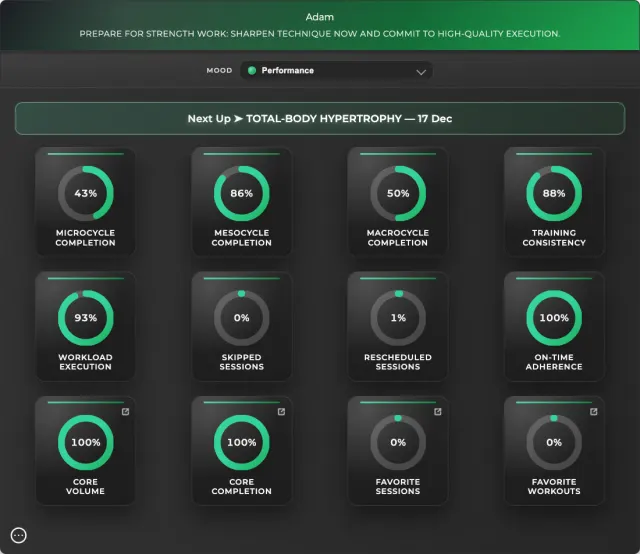
Task: Select the Favorite Workouts label
Action: tap(554, 487)
